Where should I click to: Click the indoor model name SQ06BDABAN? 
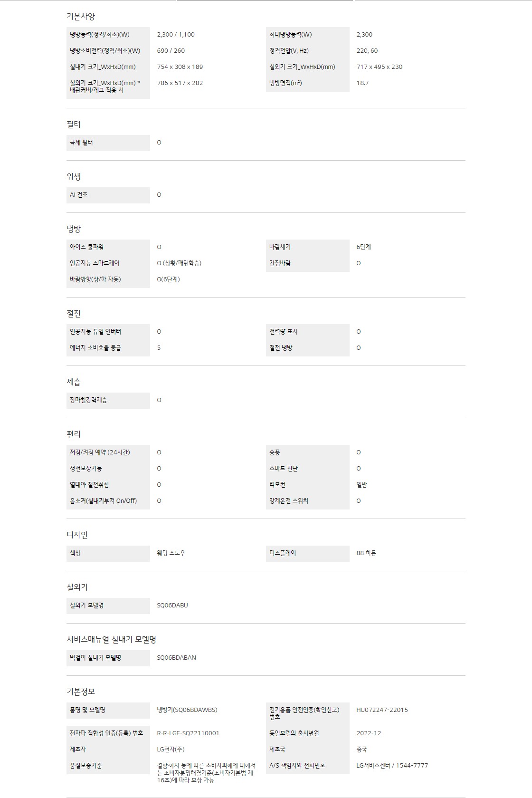(x=176, y=658)
